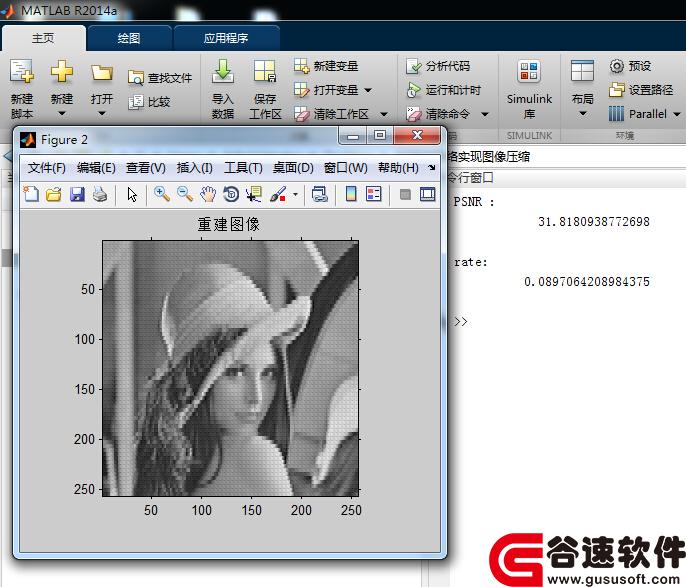Click New Figure icon in Figure 2 toolbar
Viewport: 686px width, 587px height.
click(x=31, y=194)
